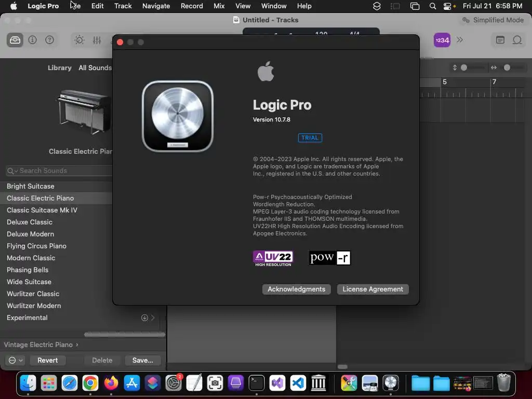
Task: Open License Agreement in About window
Action: point(373,289)
